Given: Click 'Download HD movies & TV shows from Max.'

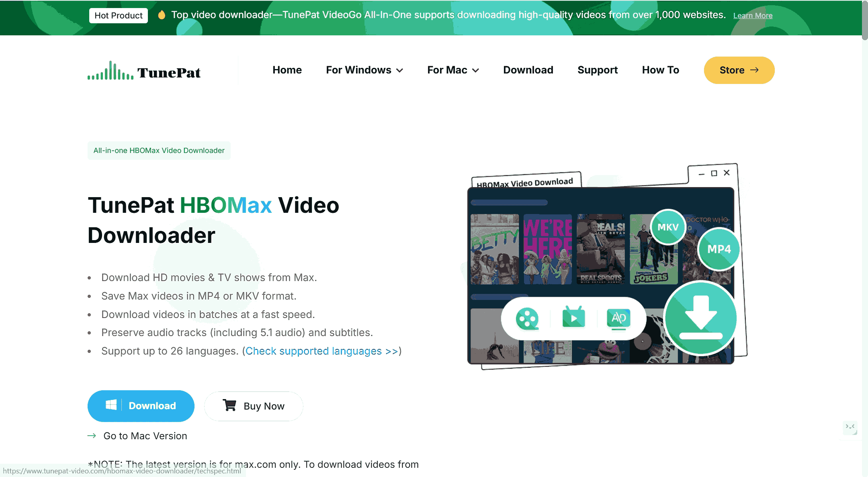Looking at the screenshot, I should [x=209, y=277].
